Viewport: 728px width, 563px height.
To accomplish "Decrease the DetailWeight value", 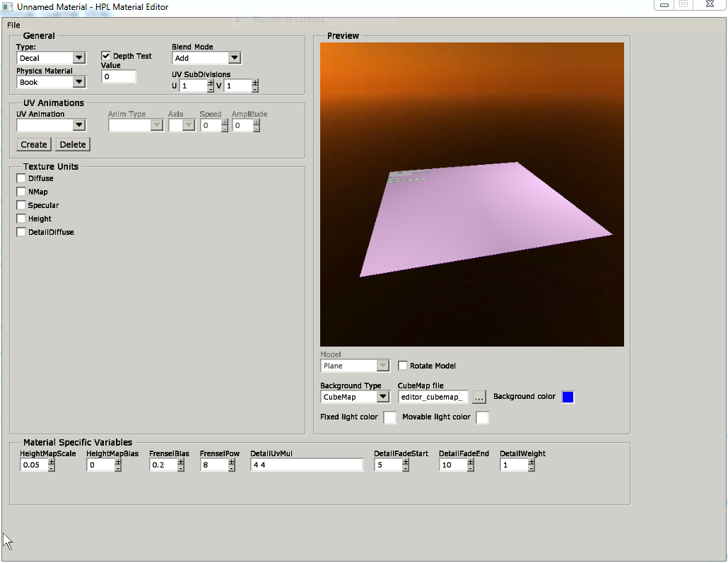I will coord(532,468).
